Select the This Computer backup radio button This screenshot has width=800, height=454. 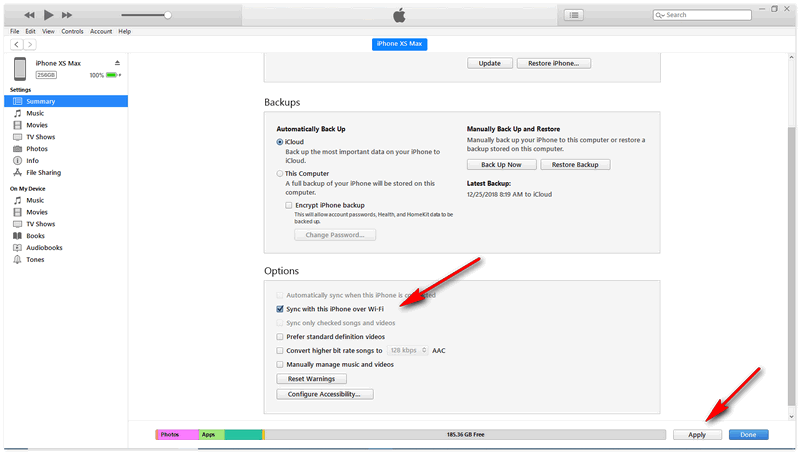click(280, 174)
